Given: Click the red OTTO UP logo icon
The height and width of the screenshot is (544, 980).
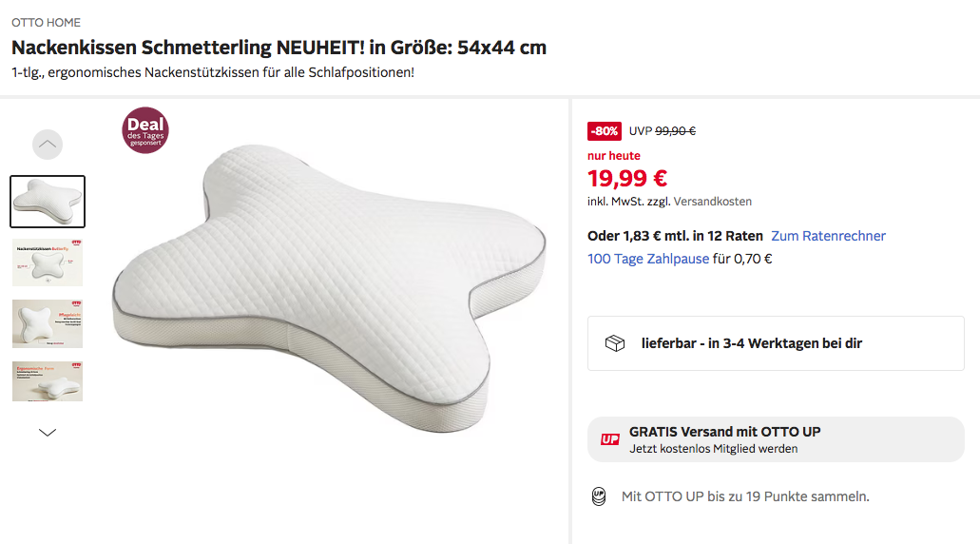Looking at the screenshot, I should point(609,439).
